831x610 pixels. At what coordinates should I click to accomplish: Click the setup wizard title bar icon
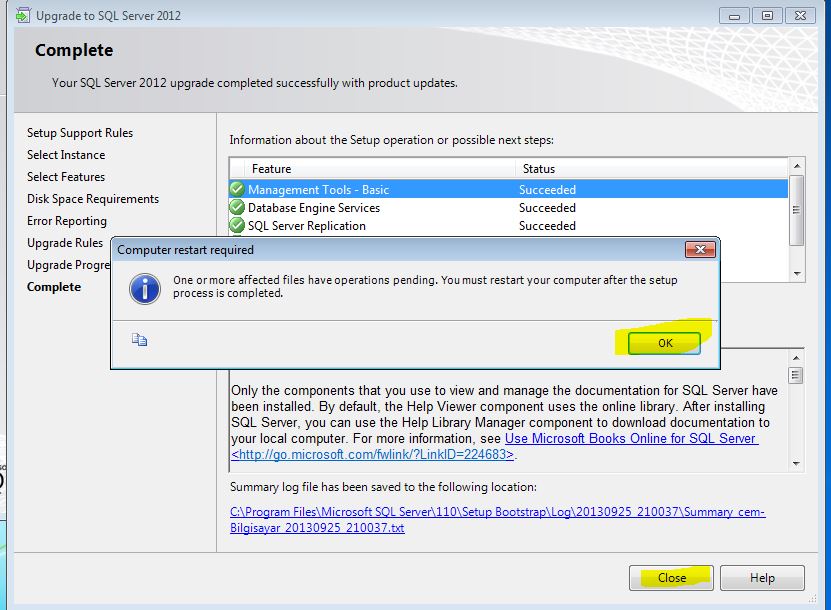pyautogui.click(x=23, y=16)
